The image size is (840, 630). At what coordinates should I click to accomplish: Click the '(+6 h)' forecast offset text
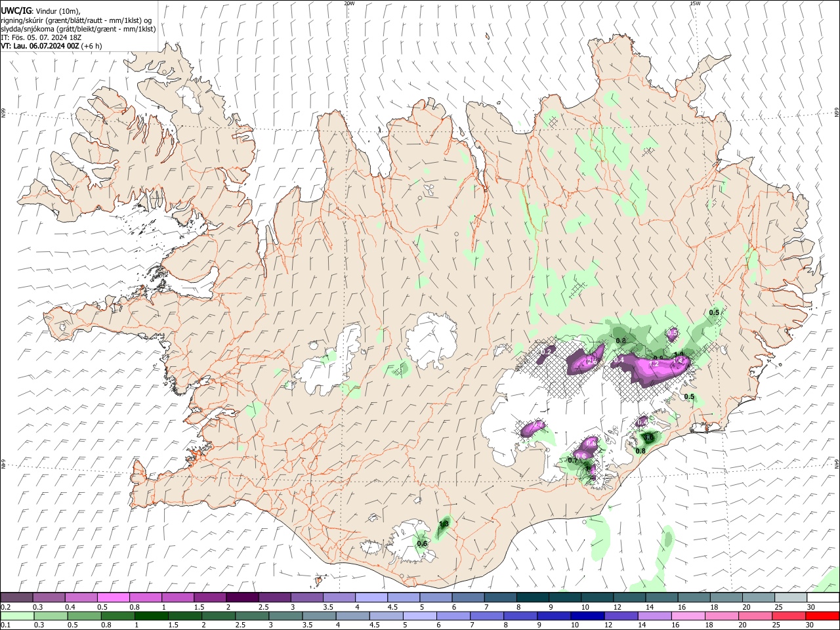pos(92,46)
